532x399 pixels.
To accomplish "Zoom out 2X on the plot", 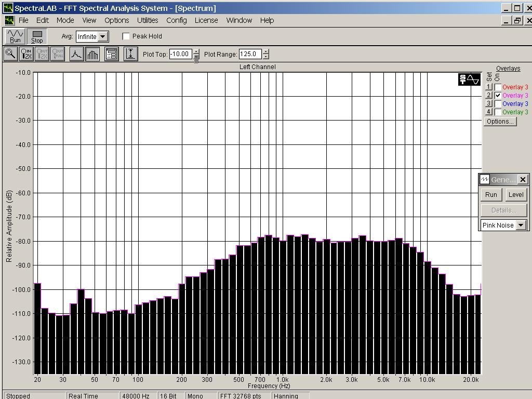I will click(x=42, y=54).
